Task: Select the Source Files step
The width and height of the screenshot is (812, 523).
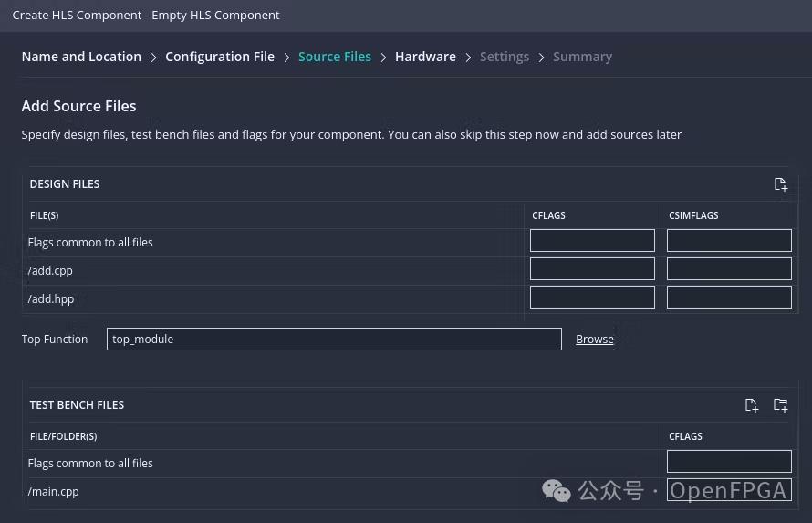Action: click(x=334, y=57)
